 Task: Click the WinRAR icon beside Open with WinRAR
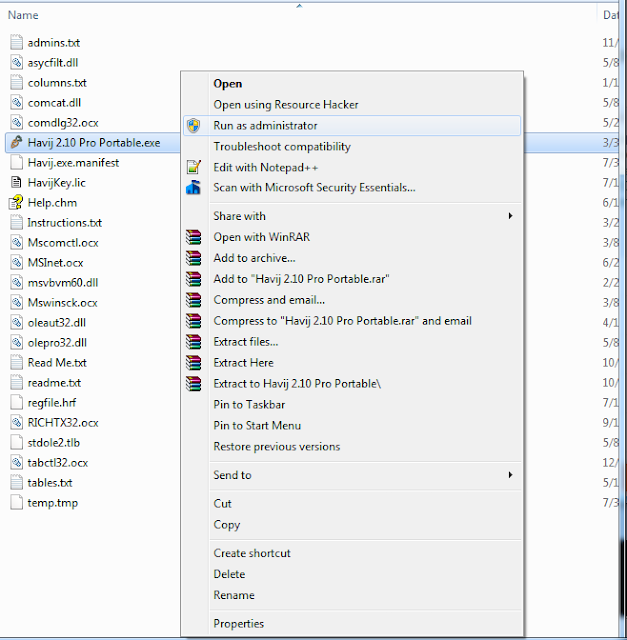(193, 237)
